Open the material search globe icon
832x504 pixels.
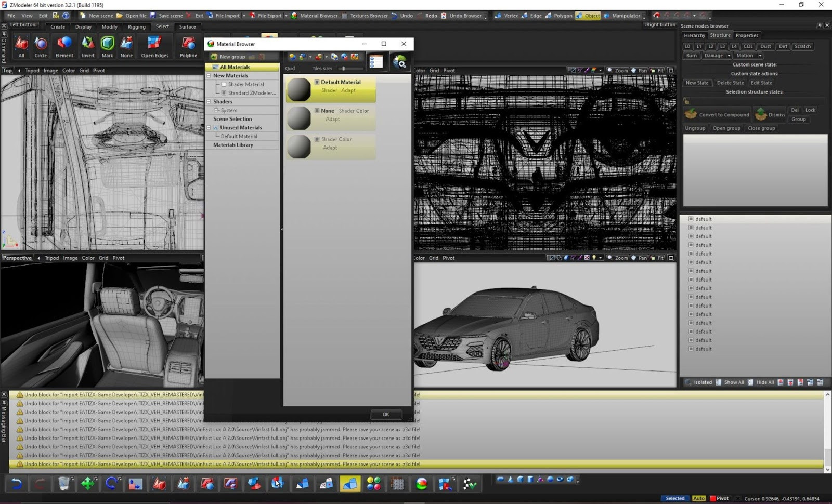pyautogui.click(x=399, y=62)
